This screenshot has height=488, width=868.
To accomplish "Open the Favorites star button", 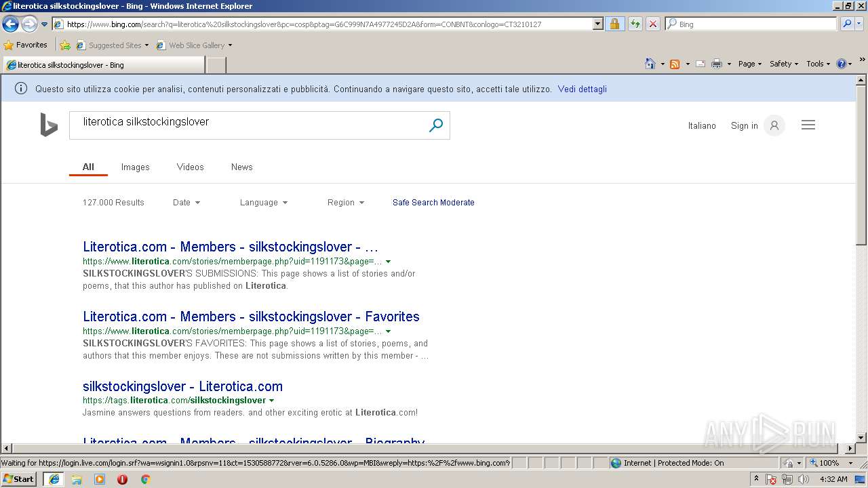I will 26,45.
